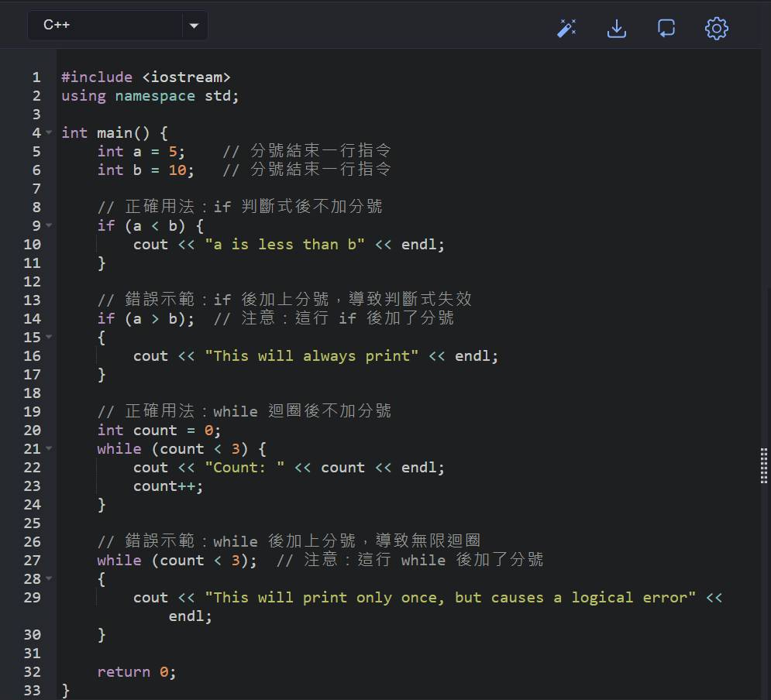Click the wrapped "endl;" under line 29

(191, 616)
